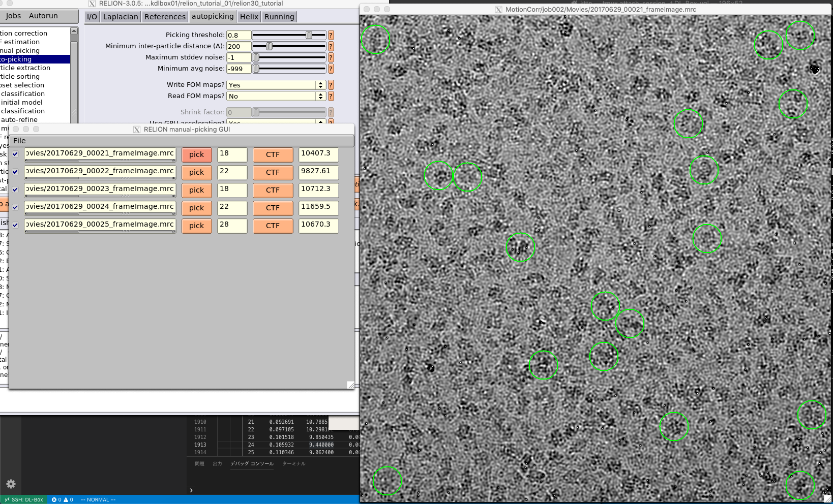Select the autopicking tab
Screen dimensions: 833x504
(x=213, y=16)
